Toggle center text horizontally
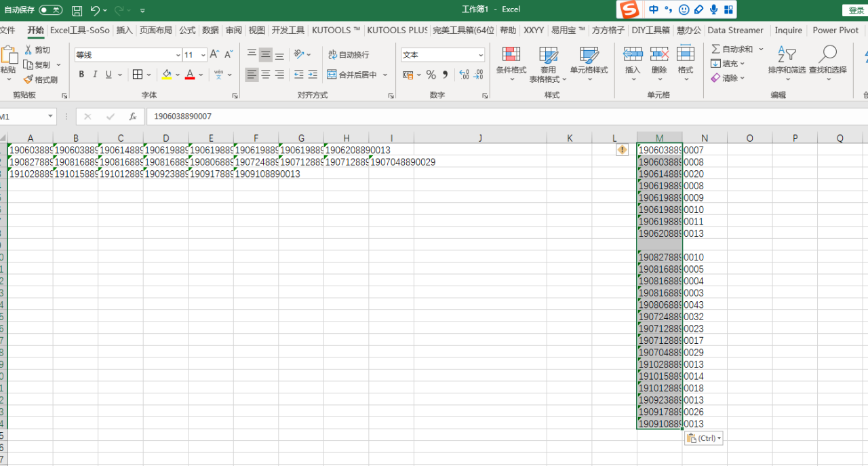This screenshot has height=466, width=868. point(266,75)
